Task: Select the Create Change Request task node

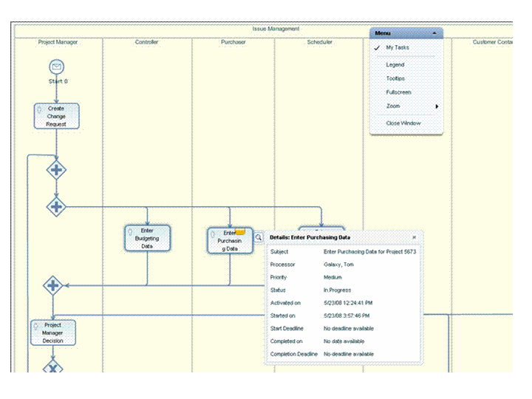Action: [x=56, y=116]
